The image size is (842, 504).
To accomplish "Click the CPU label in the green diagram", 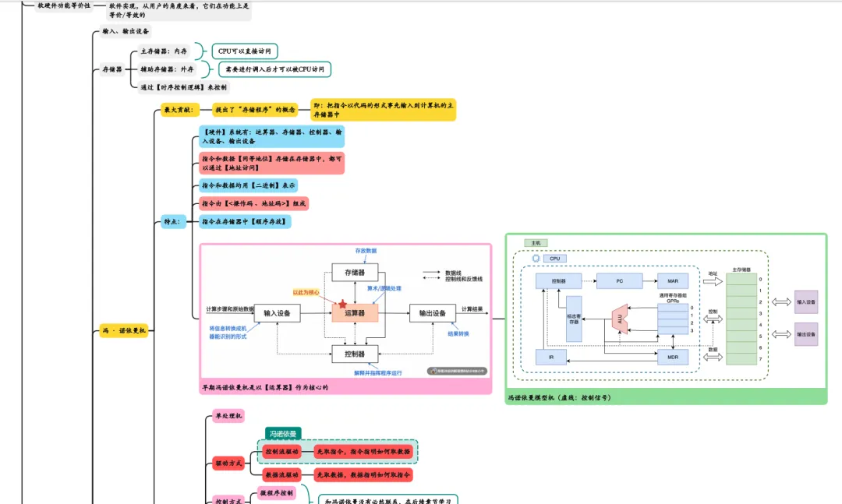I will (x=555, y=259).
